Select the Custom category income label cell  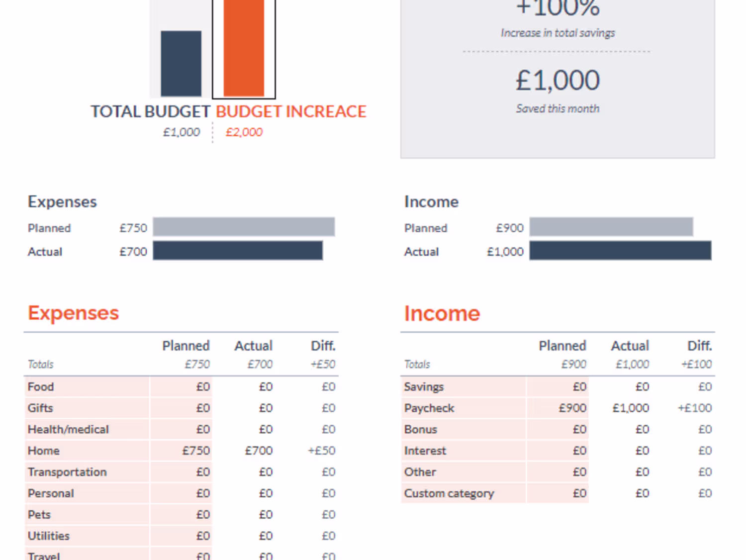click(x=463, y=493)
